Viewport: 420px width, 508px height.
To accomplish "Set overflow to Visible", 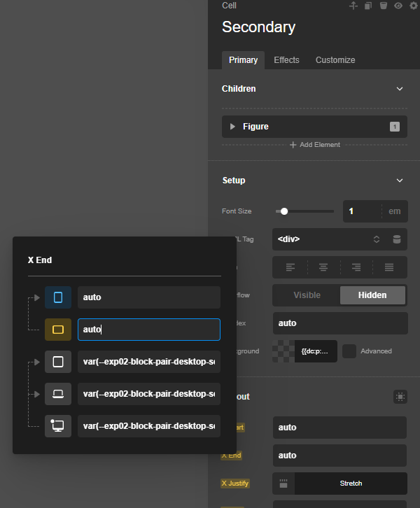I will click(x=306, y=295).
